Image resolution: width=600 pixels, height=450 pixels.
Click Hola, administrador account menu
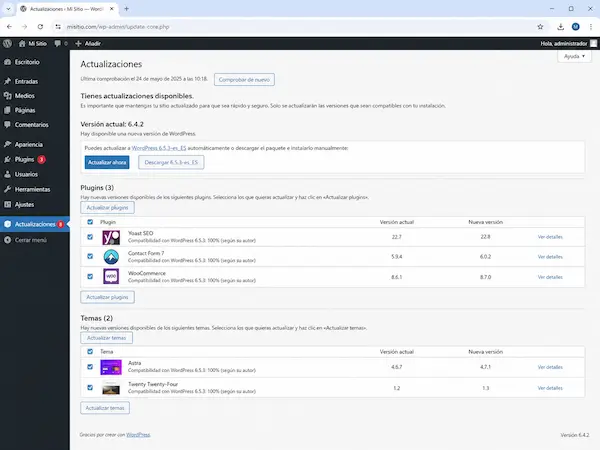[x=568, y=44]
